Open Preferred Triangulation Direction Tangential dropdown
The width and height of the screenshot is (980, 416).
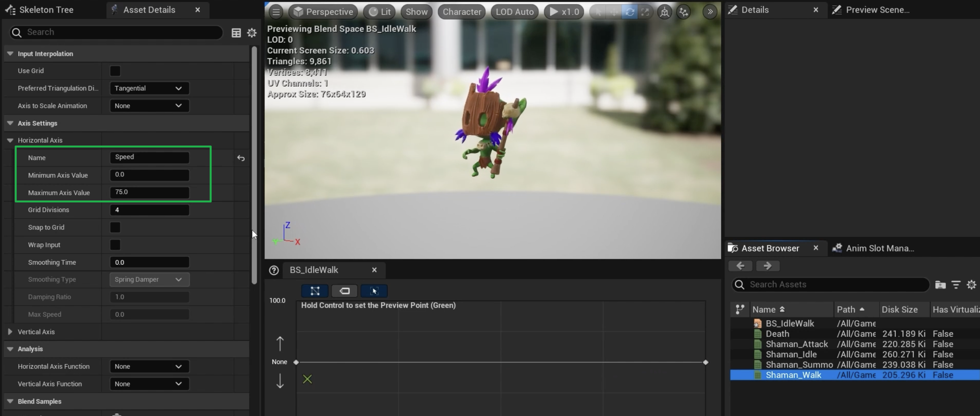pos(149,88)
